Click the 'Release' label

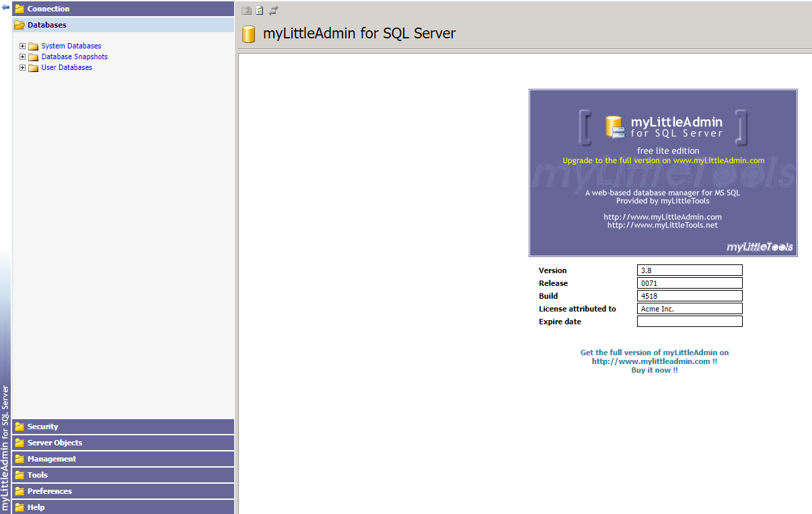[x=553, y=283]
